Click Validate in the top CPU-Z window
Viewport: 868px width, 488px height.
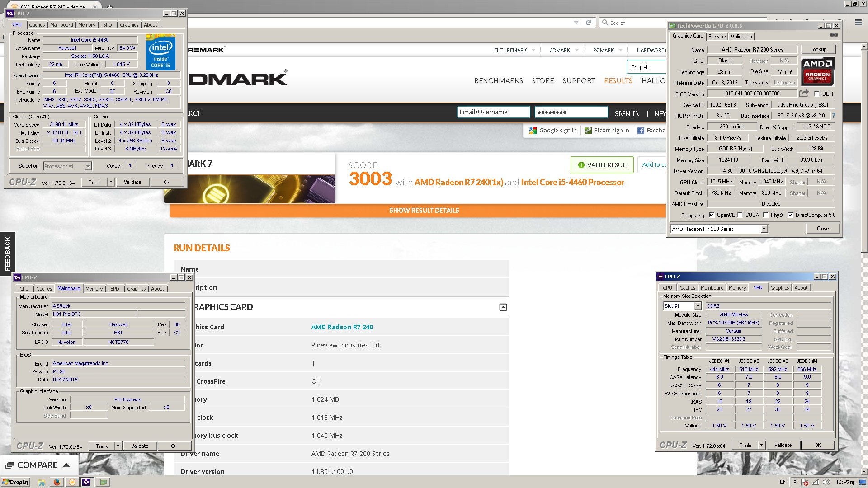[132, 182]
